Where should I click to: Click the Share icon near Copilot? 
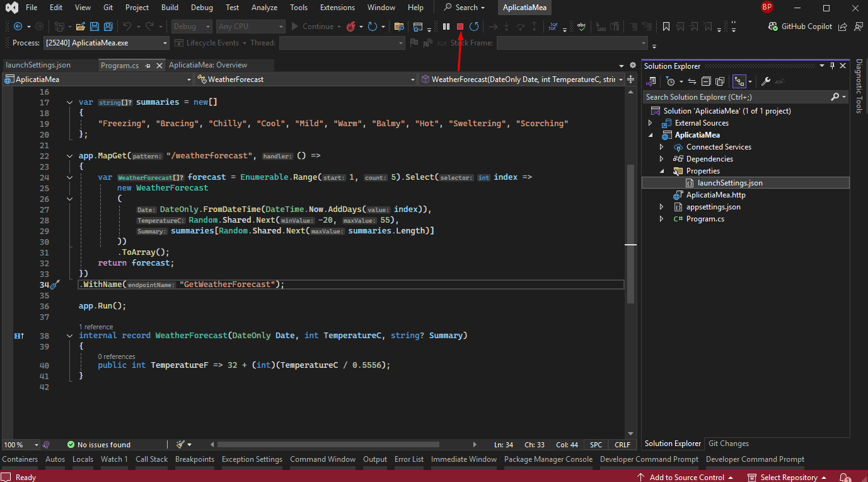tap(843, 26)
